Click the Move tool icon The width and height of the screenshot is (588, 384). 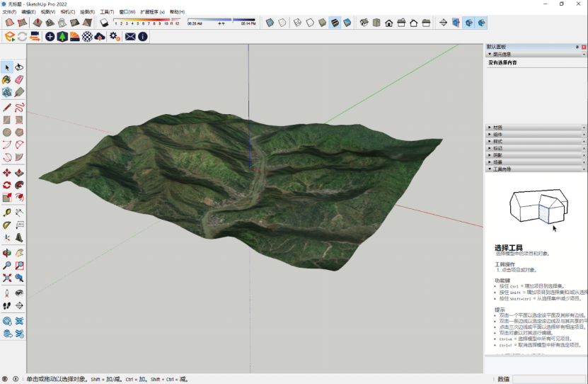[x=7, y=172]
